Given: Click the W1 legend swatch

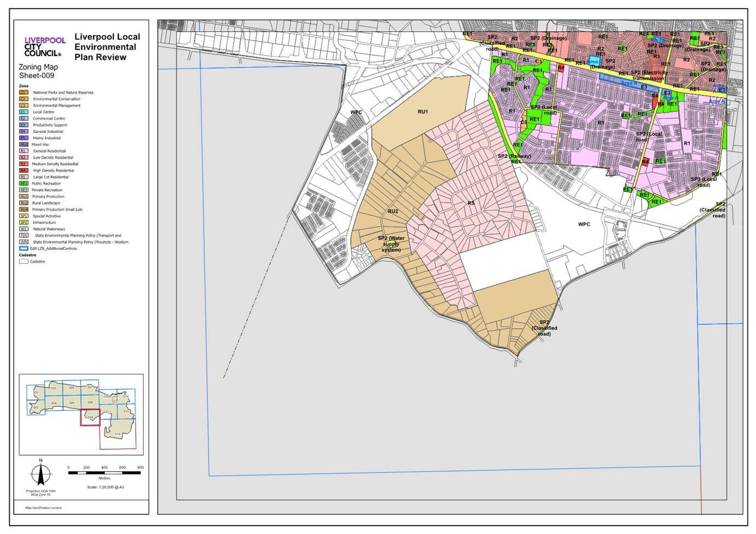Looking at the screenshot, I should [24, 229].
